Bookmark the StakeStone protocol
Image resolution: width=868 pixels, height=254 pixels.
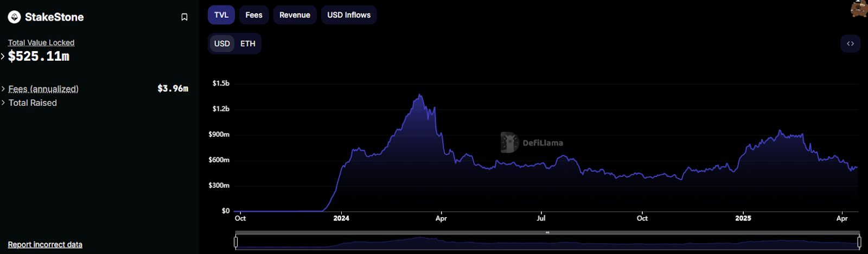184,17
